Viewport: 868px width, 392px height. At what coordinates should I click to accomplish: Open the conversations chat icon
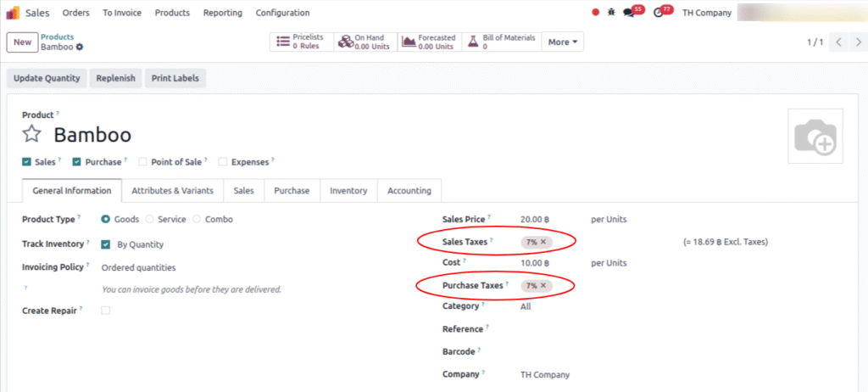[628, 13]
